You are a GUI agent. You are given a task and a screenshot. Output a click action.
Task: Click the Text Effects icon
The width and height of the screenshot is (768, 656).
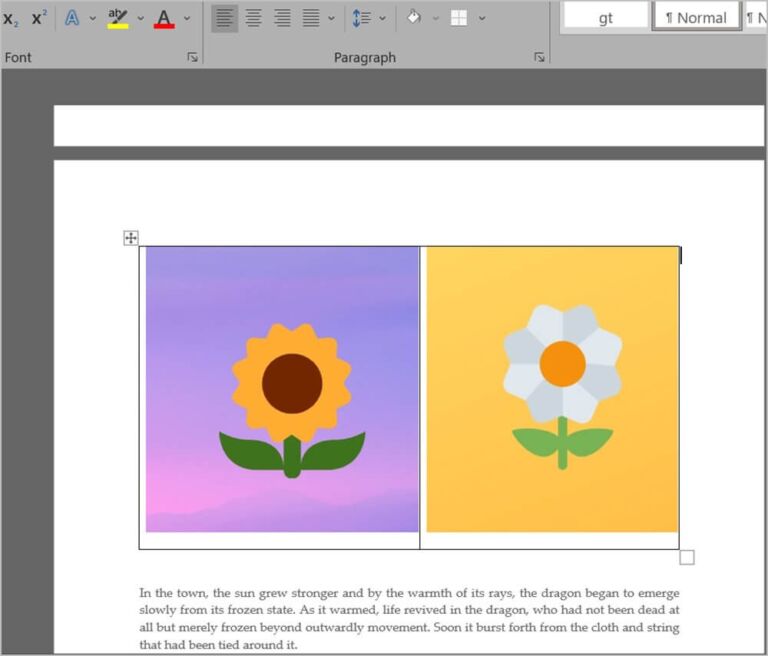[x=72, y=18]
